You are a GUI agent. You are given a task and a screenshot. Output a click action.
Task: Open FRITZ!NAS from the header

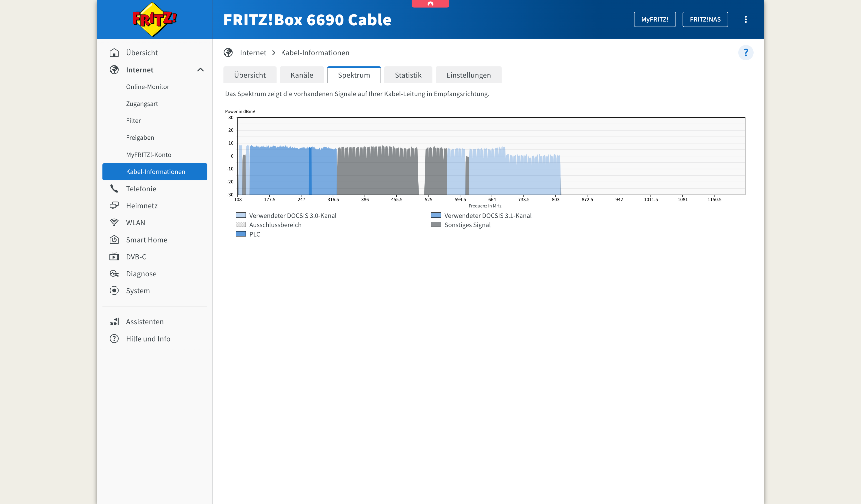click(x=705, y=19)
